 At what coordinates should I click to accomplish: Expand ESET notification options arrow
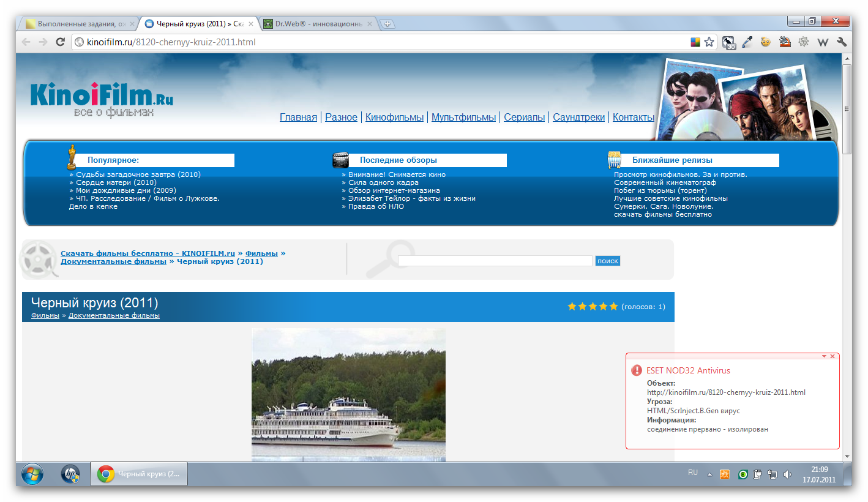pos(824,356)
